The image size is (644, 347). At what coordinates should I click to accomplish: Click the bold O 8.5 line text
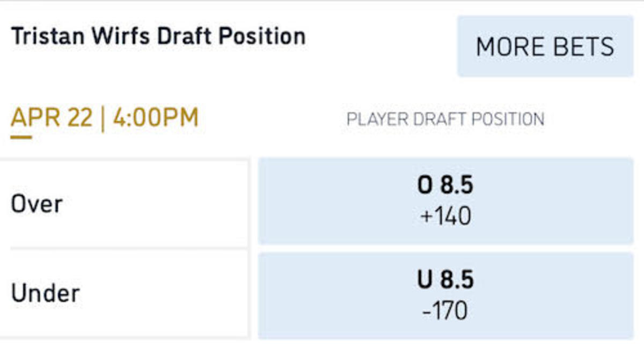(445, 185)
